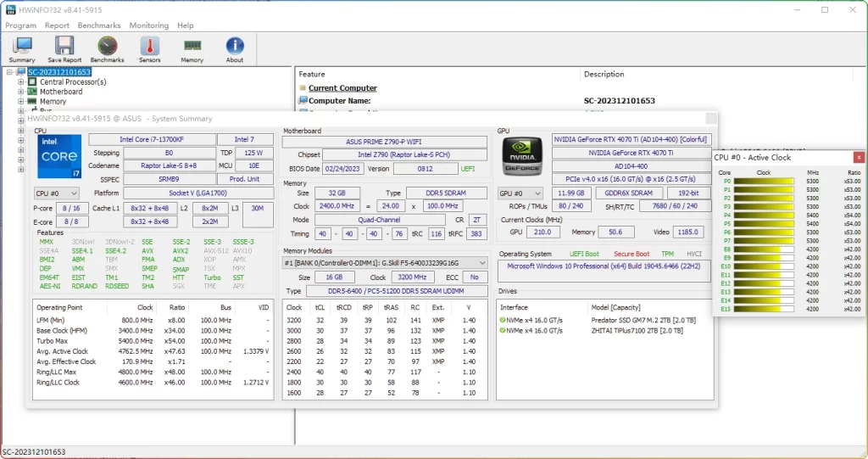Close the System Summary window
868x459 pixels.
pyautogui.click(x=711, y=119)
